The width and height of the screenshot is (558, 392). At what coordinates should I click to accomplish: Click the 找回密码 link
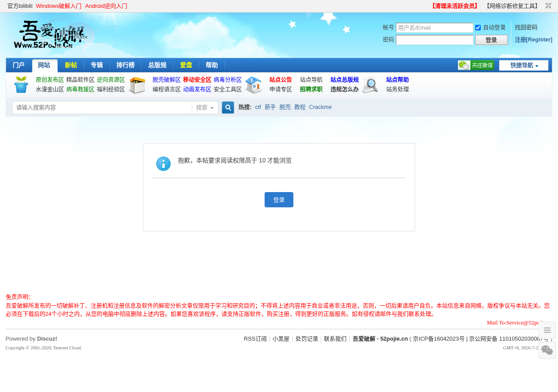coord(526,27)
